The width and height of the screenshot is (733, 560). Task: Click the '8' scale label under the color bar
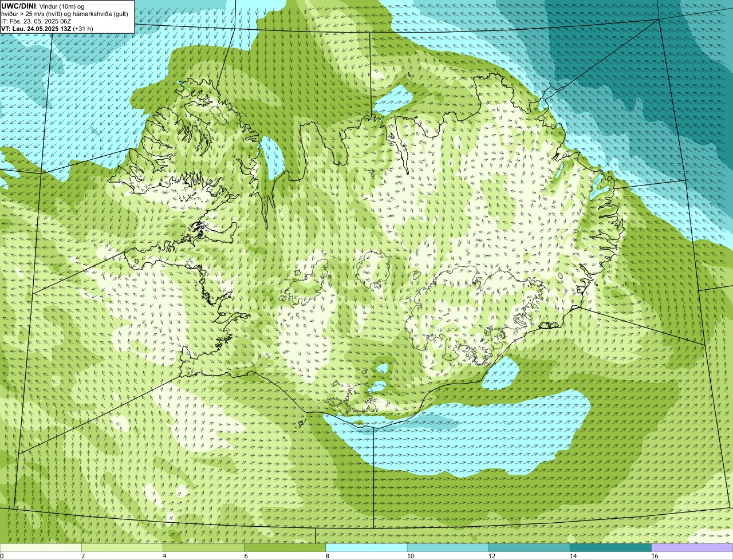tap(327, 556)
